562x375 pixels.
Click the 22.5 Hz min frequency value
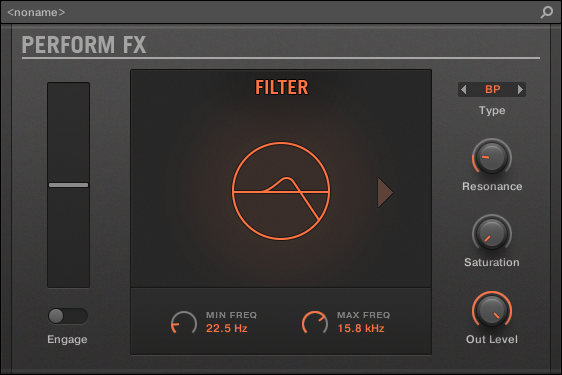(227, 328)
